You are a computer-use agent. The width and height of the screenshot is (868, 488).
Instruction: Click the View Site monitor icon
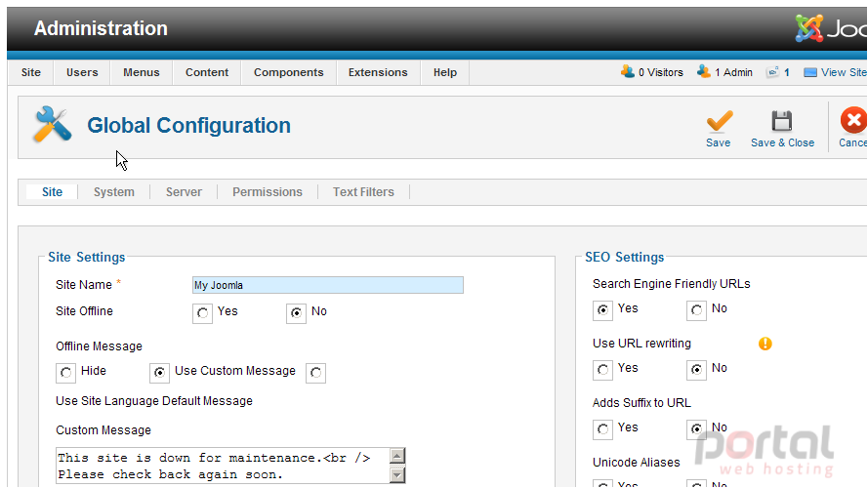tap(809, 72)
